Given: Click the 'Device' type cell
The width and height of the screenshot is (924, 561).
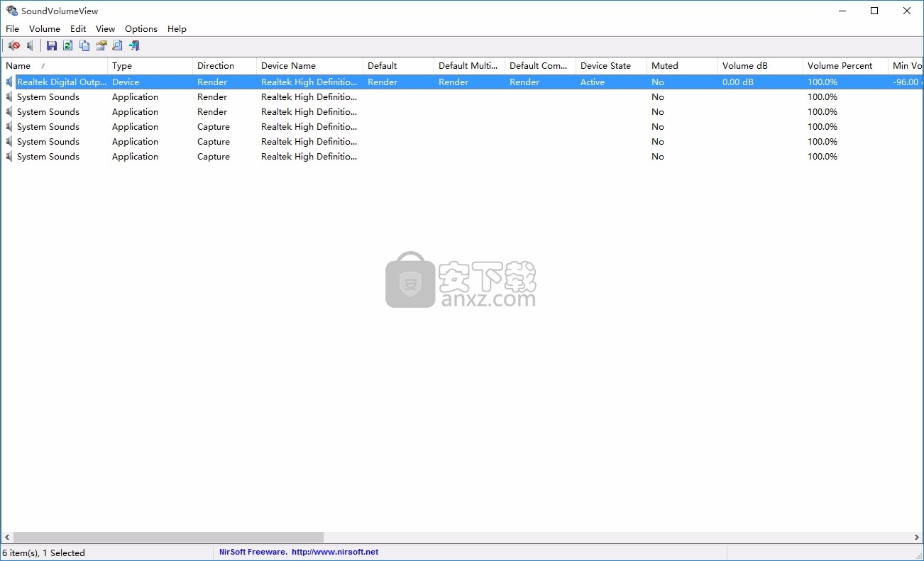Looking at the screenshot, I should click(126, 82).
